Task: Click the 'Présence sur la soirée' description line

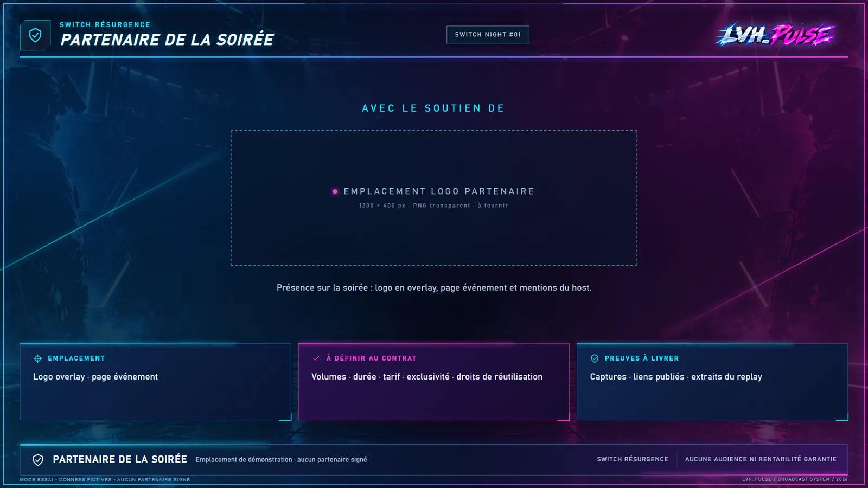Action: (434, 288)
